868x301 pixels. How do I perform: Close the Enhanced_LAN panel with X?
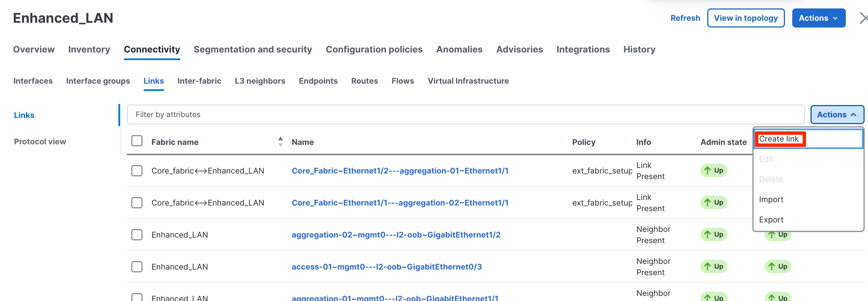[863, 18]
